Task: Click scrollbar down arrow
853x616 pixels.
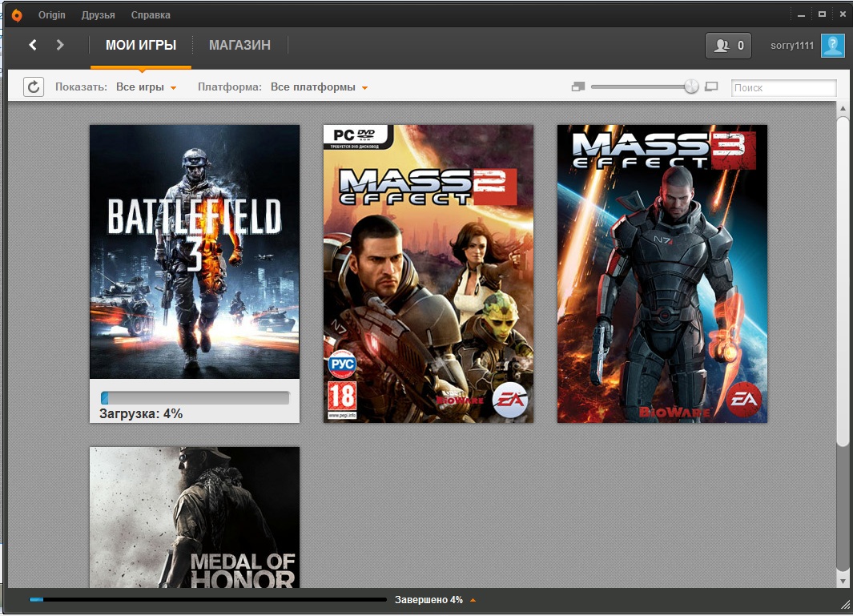Action: coord(843,582)
